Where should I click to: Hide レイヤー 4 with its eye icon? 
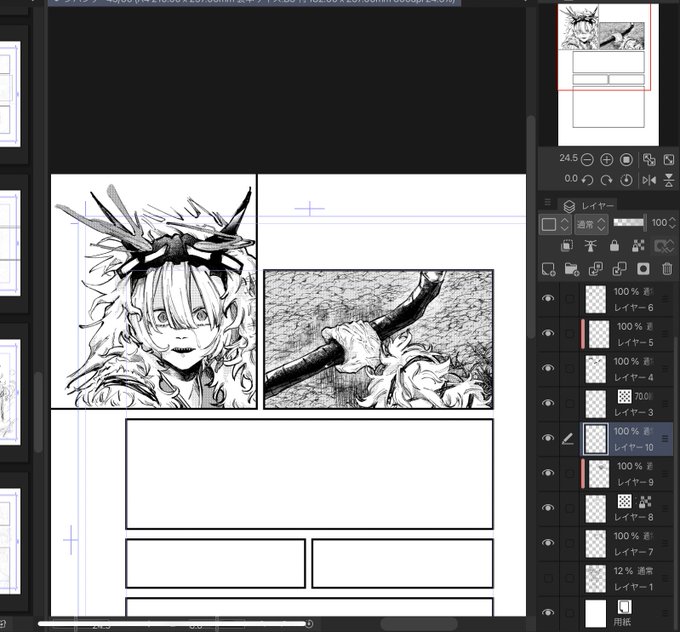pos(548,368)
